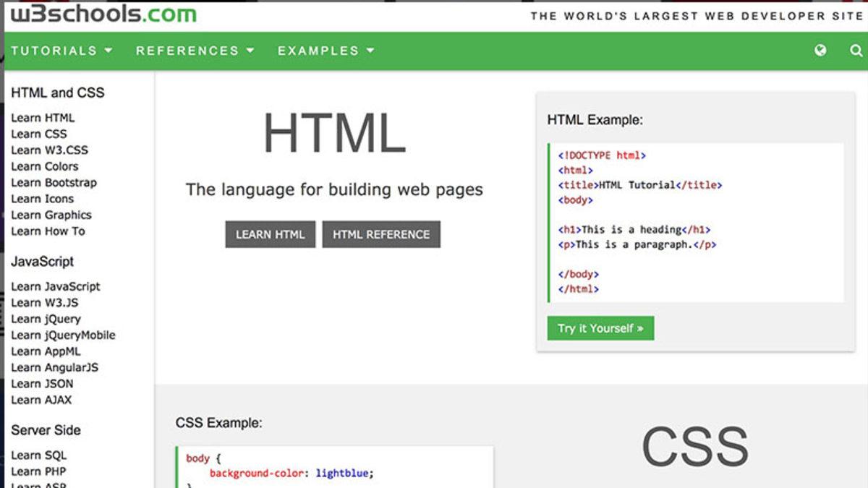
Task: Open the Learn Colors link
Action: [x=45, y=166]
